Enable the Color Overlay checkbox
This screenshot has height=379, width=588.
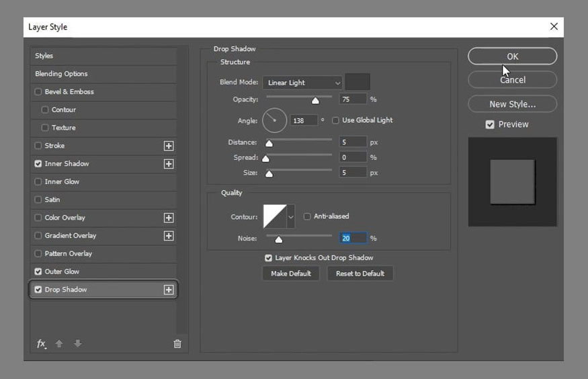38,218
